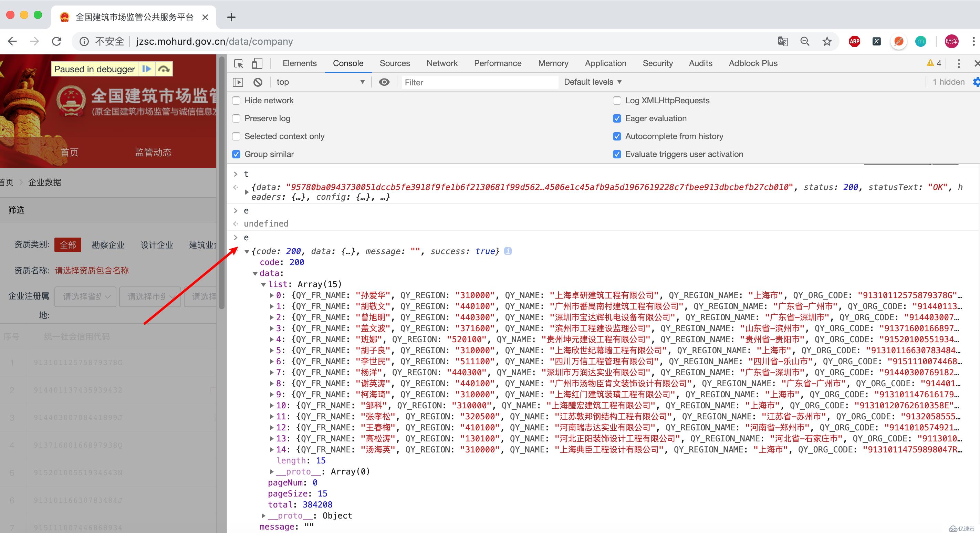This screenshot has height=533, width=980.
Task: Select the Sources panel tab
Action: click(394, 63)
